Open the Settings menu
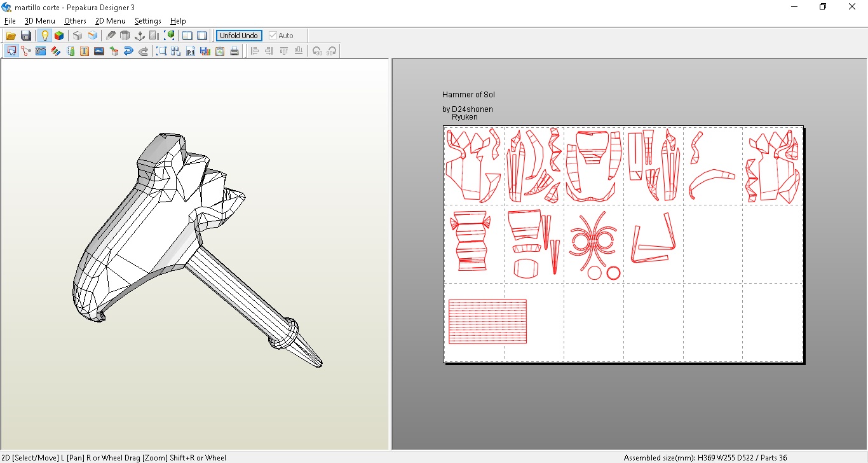Image resolution: width=868 pixels, height=463 pixels. (148, 21)
